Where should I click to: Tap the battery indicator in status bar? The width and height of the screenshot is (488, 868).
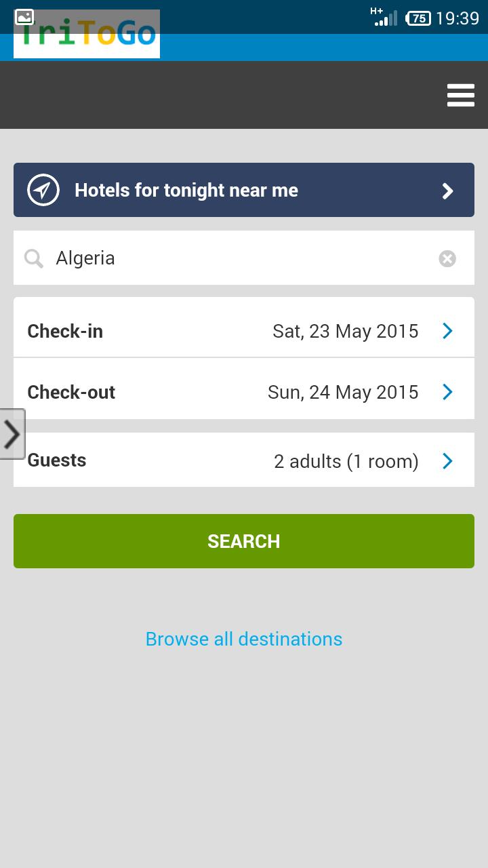(418, 18)
